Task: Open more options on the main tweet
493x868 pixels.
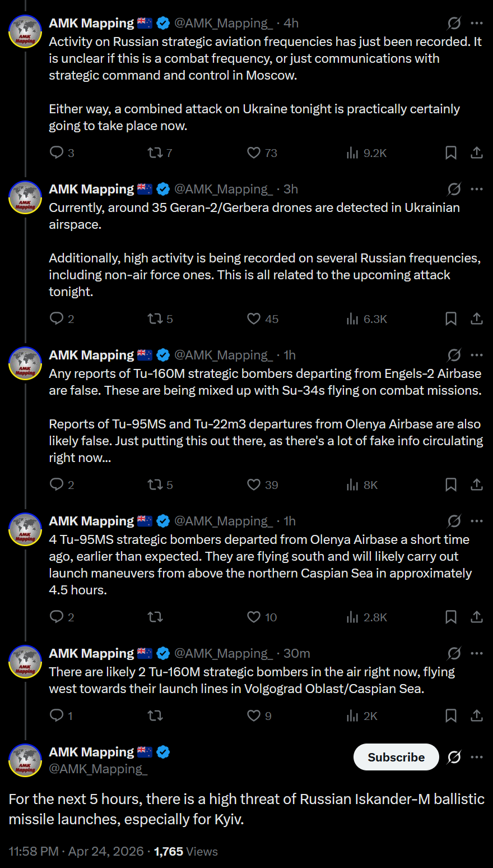Action: [477, 757]
